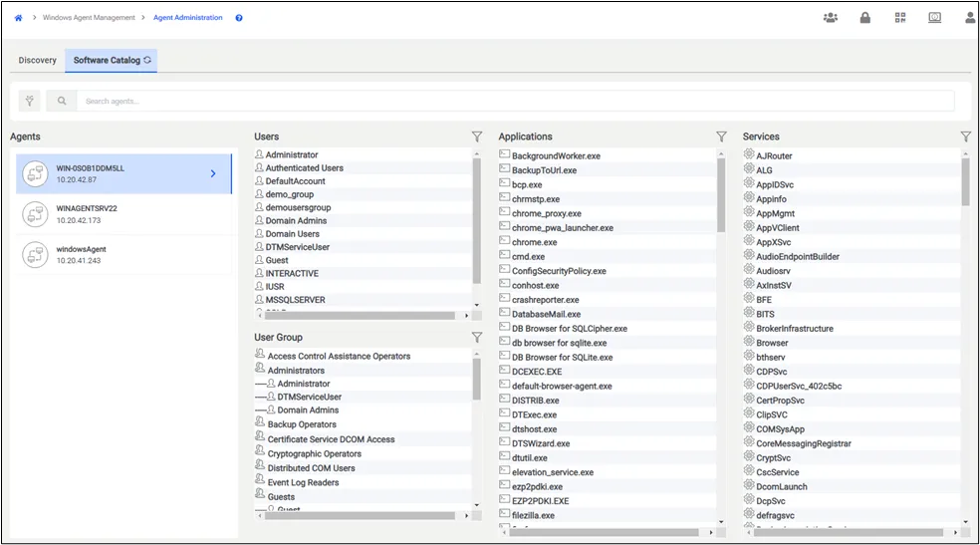Select Event Log Readers group
This screenshot has width=980, height=545.
[x=303, y=482]
